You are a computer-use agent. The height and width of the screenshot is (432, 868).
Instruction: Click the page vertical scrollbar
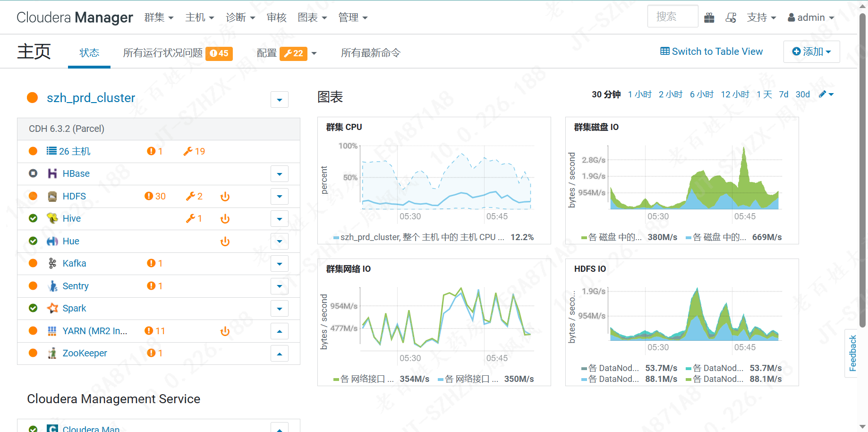tap(862, 170)
